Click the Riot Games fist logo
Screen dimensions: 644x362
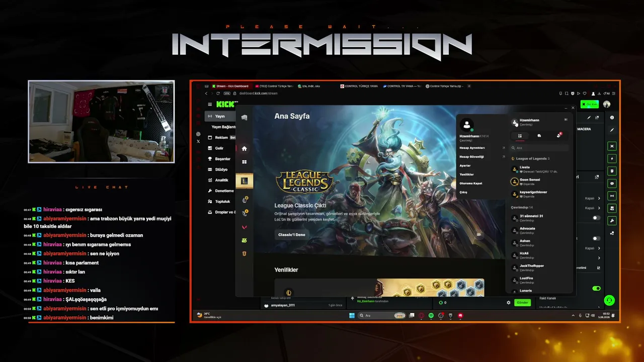click(x=245, y=118)
